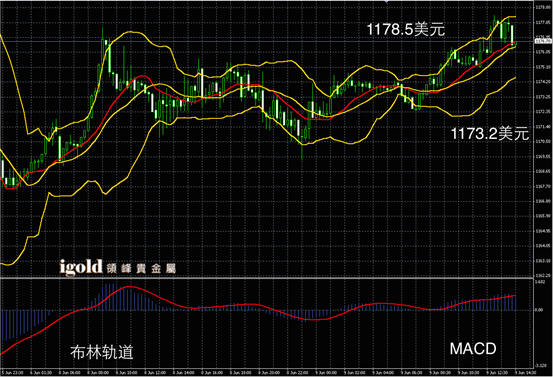Viewport: 553px width, 377px height.
Task: Click the 8 Jun 16:00 time label
Action: click(x=211, y=372)
